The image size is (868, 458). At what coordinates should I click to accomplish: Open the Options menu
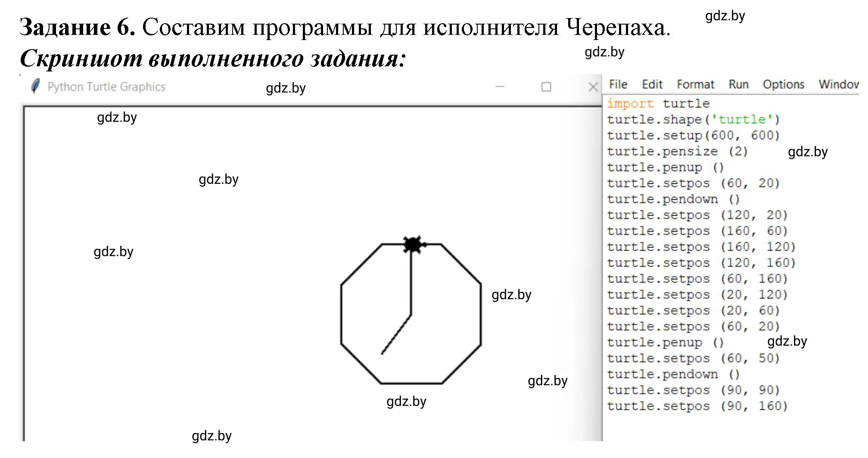click(x=784, y=85)
